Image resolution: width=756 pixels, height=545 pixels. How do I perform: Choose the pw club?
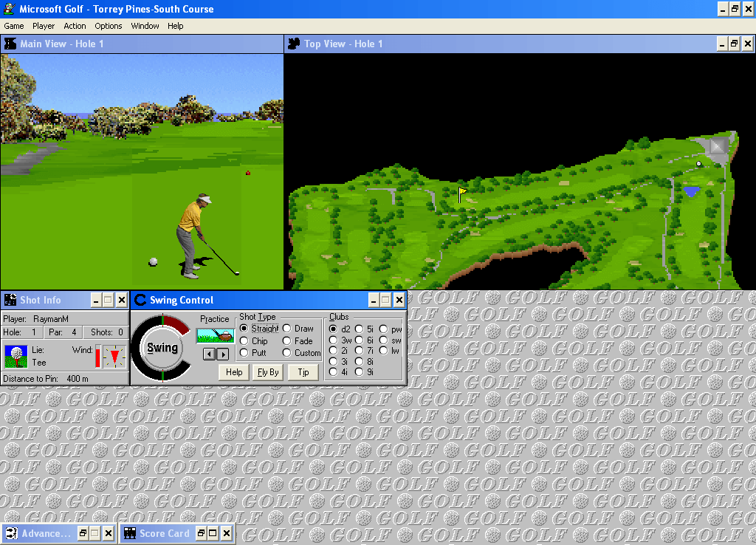coord(384,327)
